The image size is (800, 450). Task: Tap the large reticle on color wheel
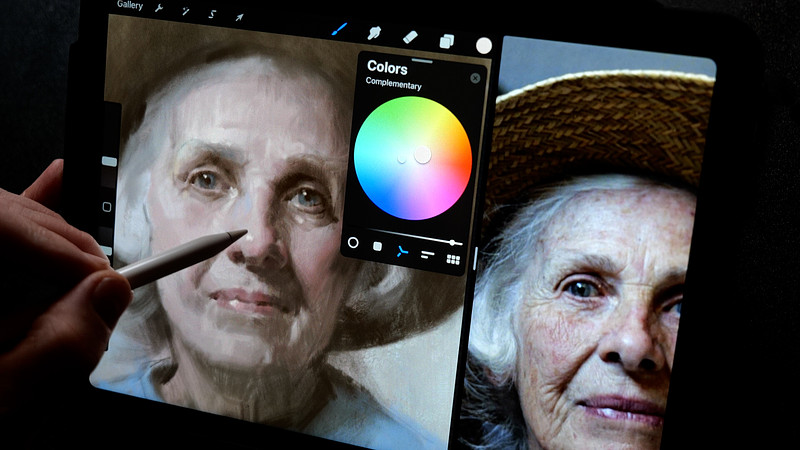coord(422,155)
